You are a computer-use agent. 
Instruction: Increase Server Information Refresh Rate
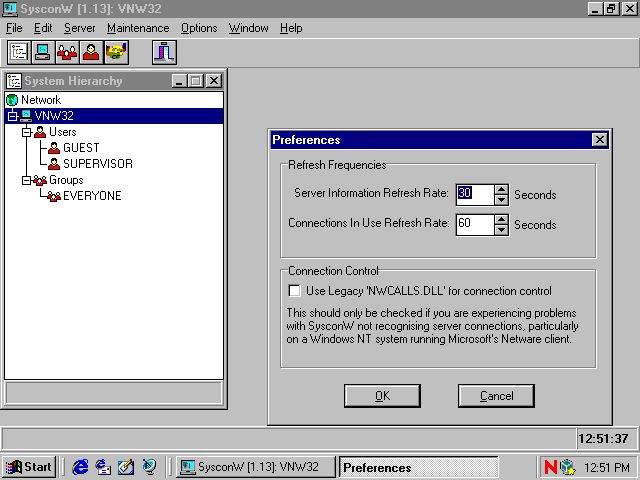[x=501, y=190]
